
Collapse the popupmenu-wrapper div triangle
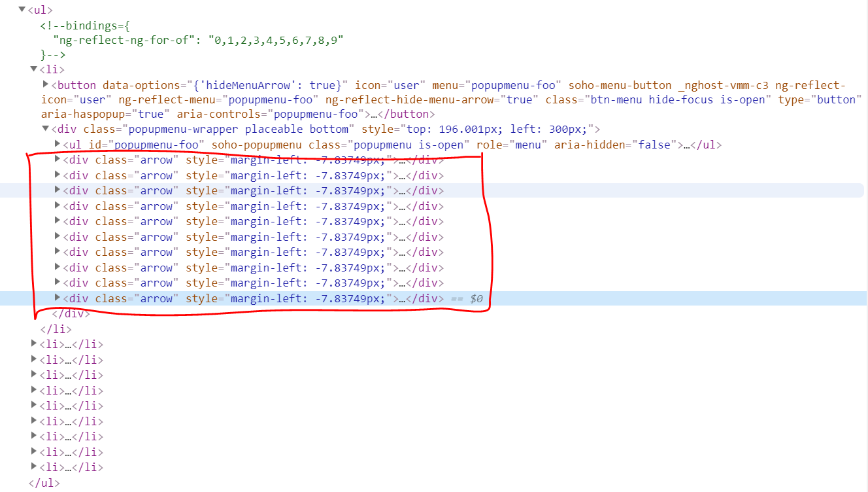(x=46, y=129)
